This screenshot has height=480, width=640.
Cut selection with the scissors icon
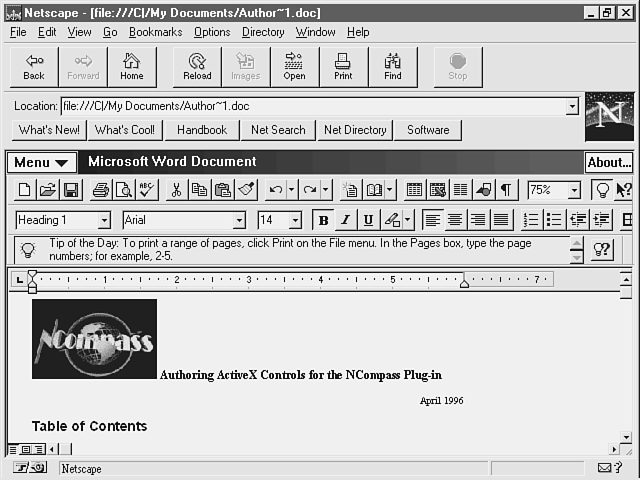pyautogui.click(x=176, y=190)
